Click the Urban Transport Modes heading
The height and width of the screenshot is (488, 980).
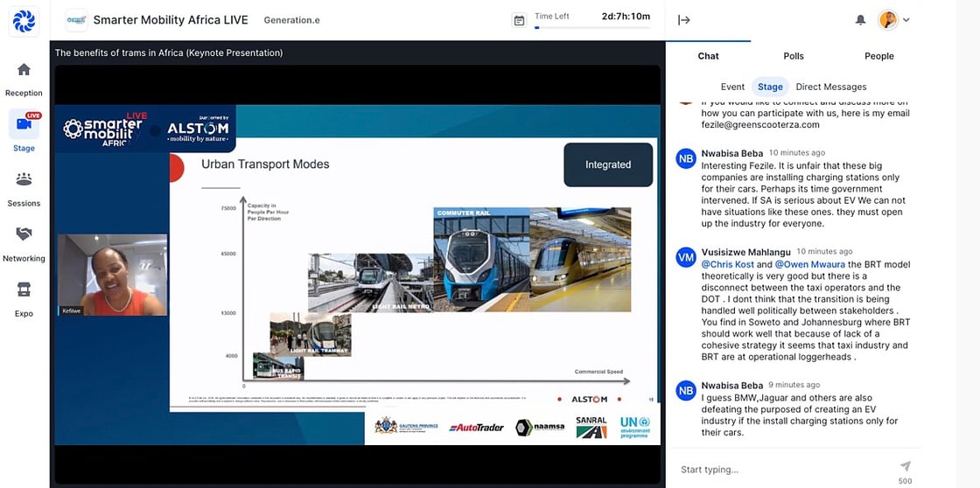(265, 164)
